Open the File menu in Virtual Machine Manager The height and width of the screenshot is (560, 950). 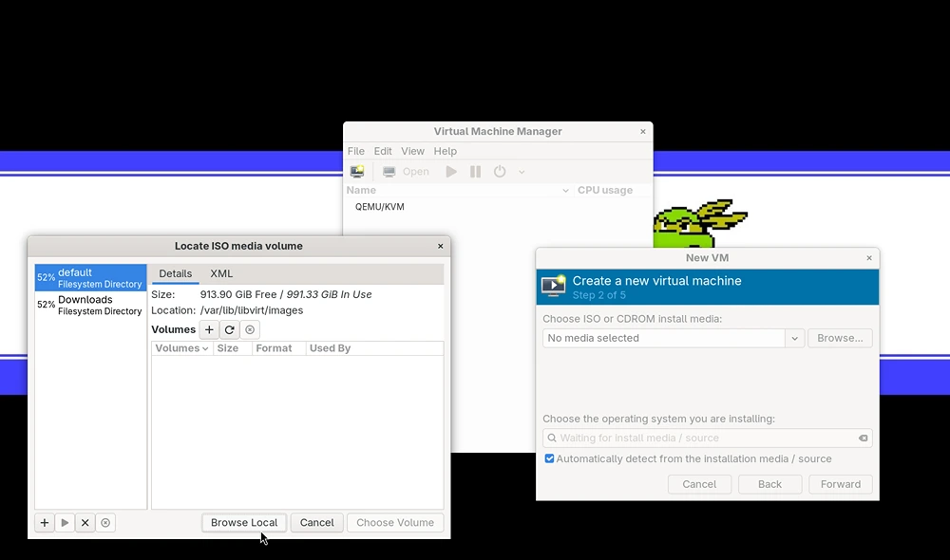tap(355, 151)
